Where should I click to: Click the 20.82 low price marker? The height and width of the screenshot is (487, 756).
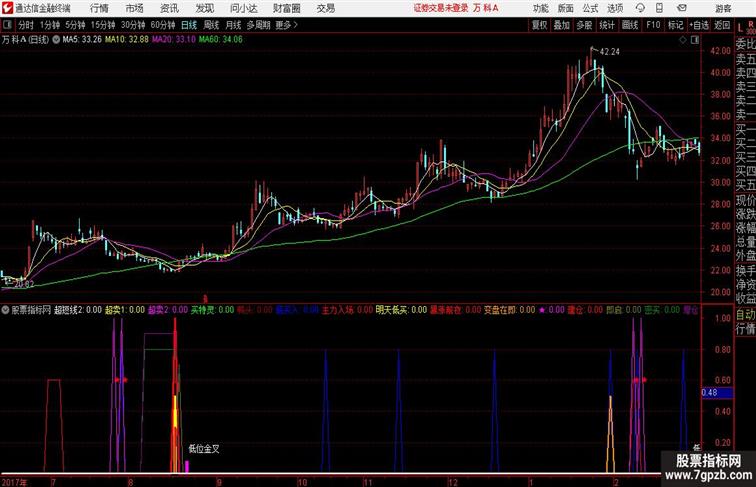point(24,284)
